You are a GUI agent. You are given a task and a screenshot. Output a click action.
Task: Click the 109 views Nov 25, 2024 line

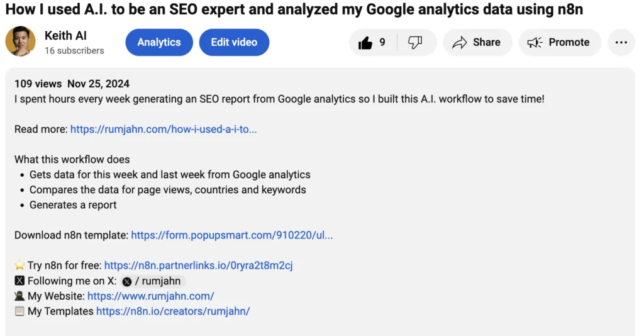[72, 84]
